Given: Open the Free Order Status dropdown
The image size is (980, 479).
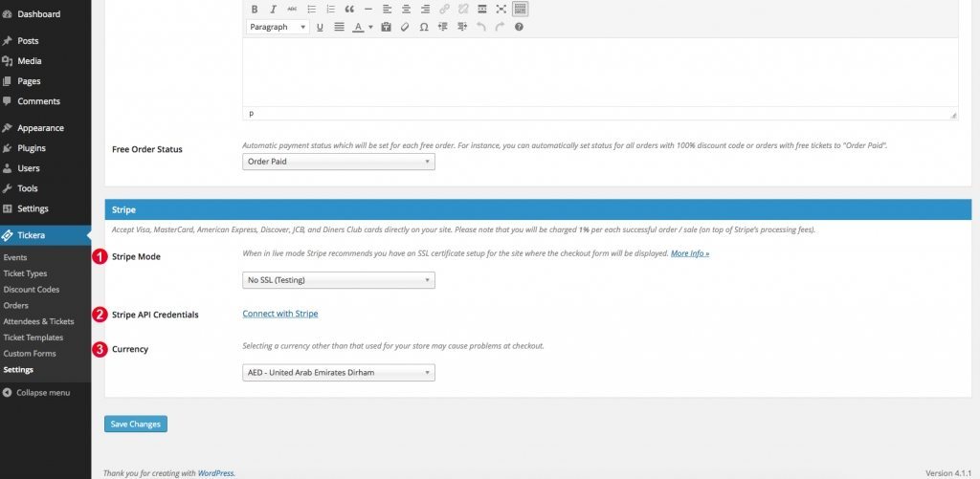Looking at the screenshot, I should [x=339, y=162].
